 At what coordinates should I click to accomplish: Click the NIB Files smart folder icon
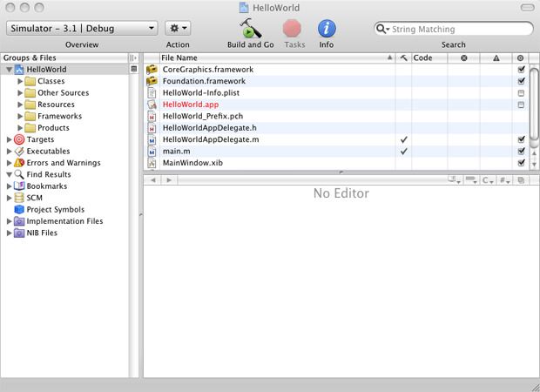coord(19,233)
